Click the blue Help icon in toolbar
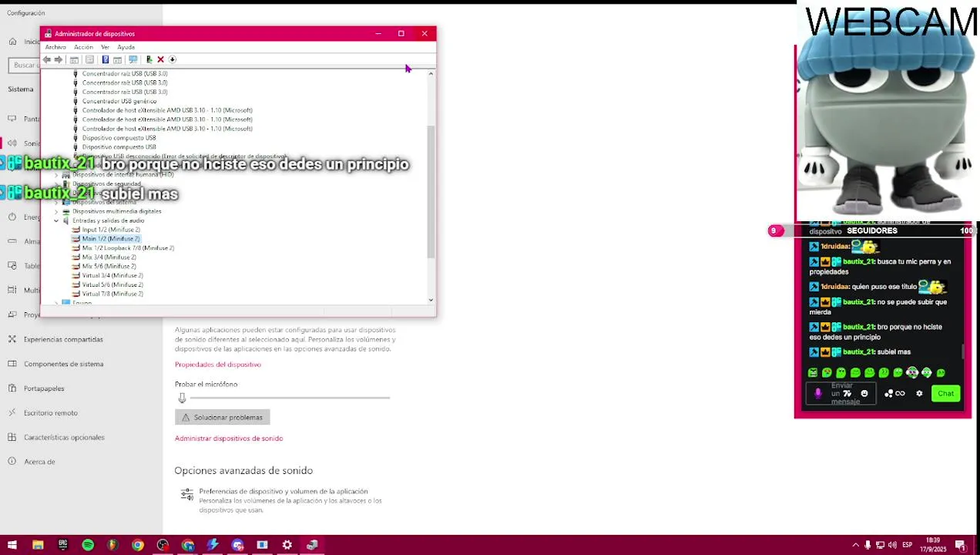The height and width of the screenshot is (555, 980). pos(106,59)
